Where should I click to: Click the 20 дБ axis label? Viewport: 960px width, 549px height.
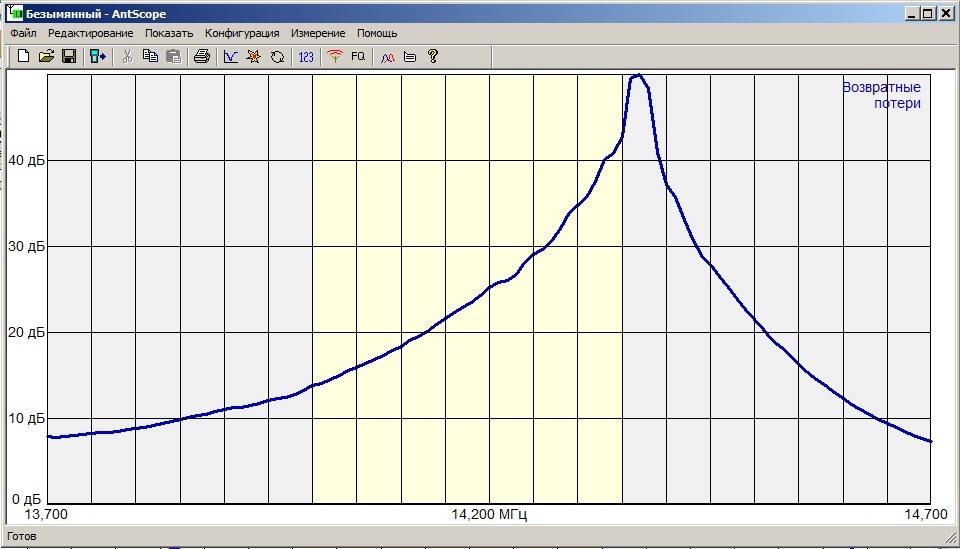[28, 332]
